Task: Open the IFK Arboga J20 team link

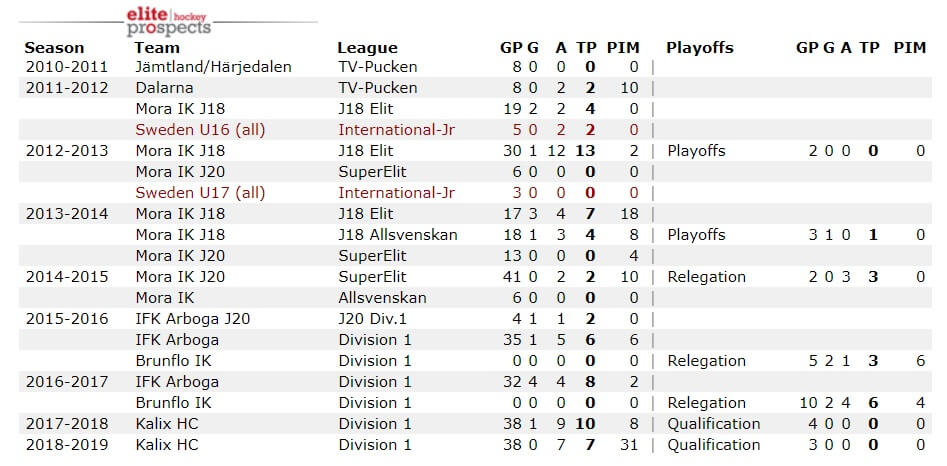Action: (193, 319)
